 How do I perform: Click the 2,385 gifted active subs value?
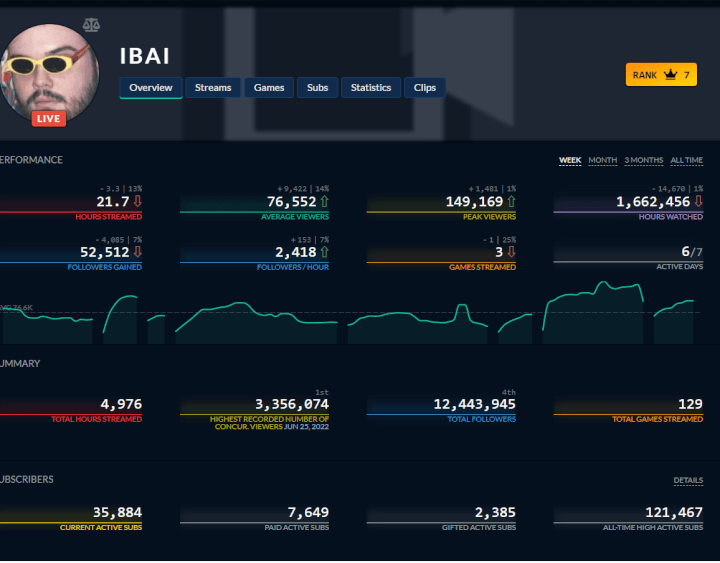pos(495,512)
